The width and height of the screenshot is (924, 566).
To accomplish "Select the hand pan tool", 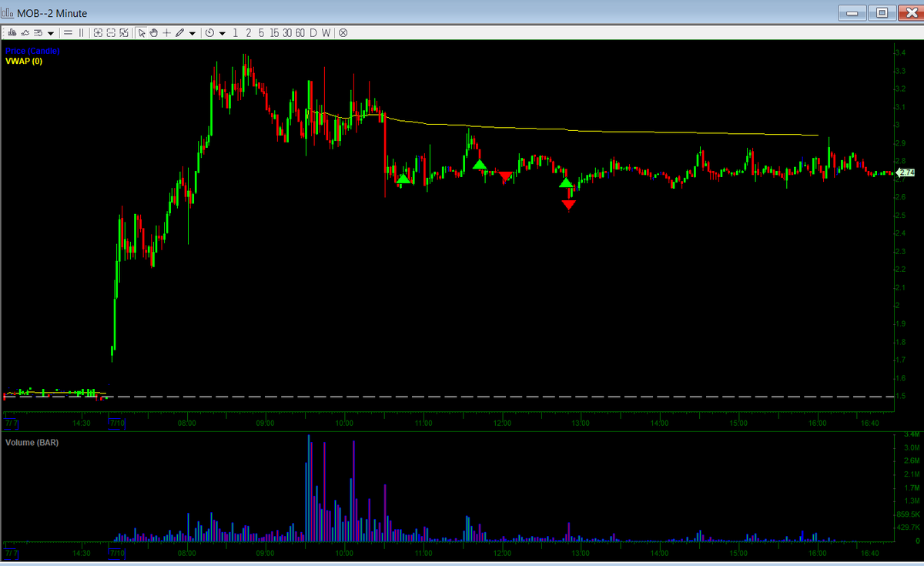I will click(153, 33).
